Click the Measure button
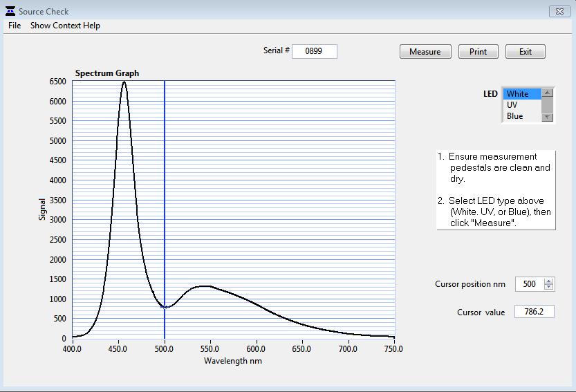The height and width of the screenshot is (392, 576). 425,52
